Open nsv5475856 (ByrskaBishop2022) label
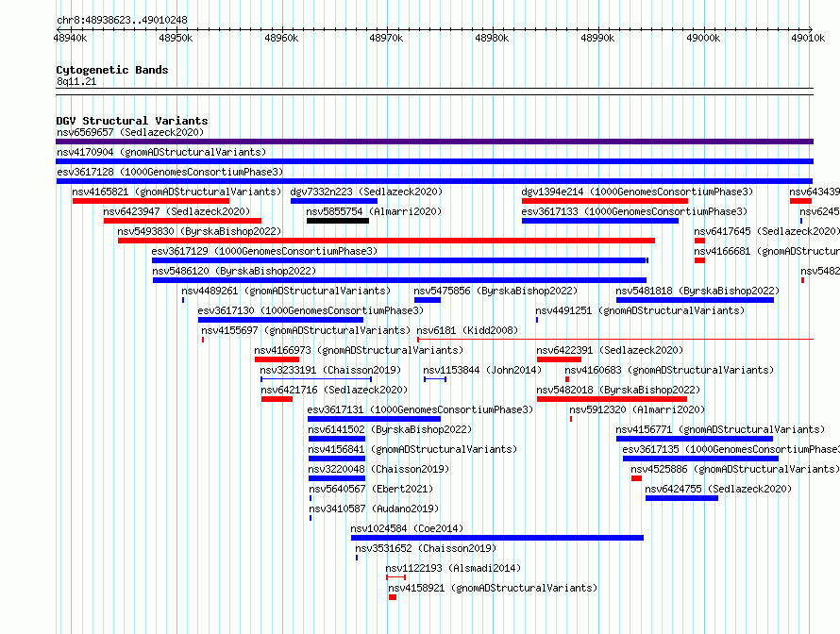Image resolution: width=840 pixels, height=634 pixels. [x=496, y=291]
